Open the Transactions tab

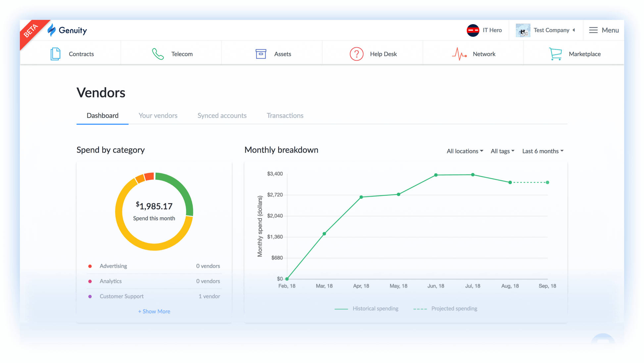tap(285, 115)
